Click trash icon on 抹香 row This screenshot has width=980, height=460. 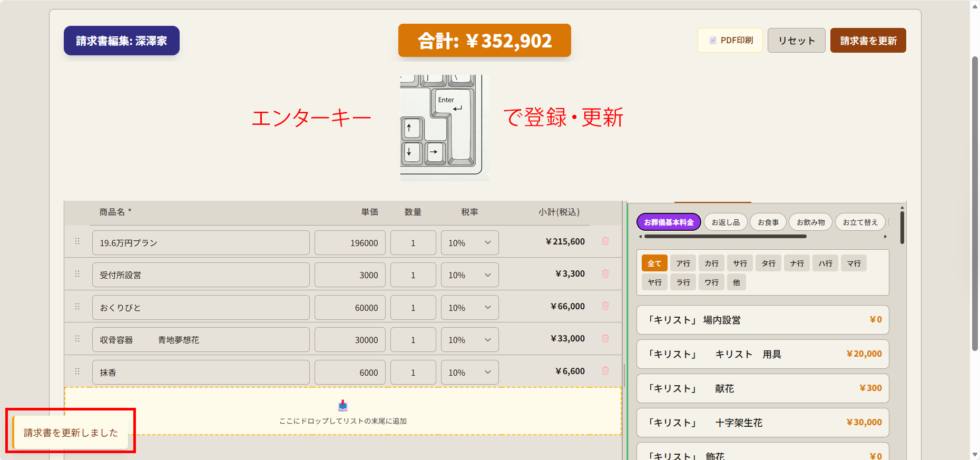605,371
